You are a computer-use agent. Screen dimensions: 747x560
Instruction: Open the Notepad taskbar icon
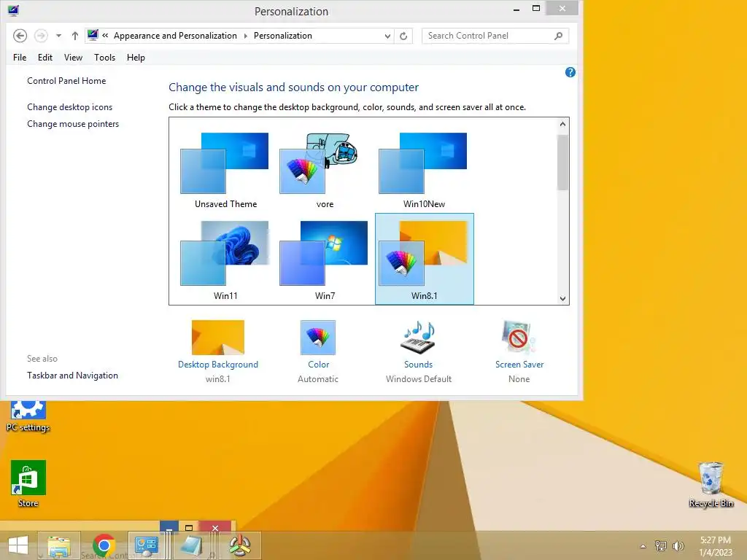[x=193, y=545]
